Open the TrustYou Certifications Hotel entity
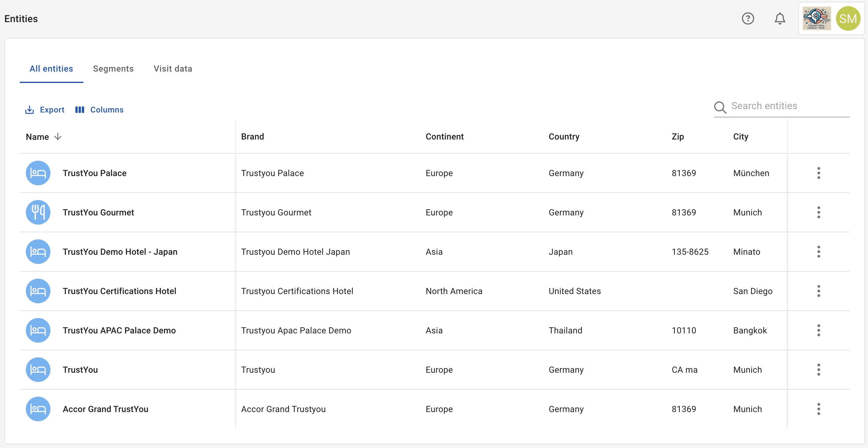This screenshot has height=448, width=868. coord(119,291)
